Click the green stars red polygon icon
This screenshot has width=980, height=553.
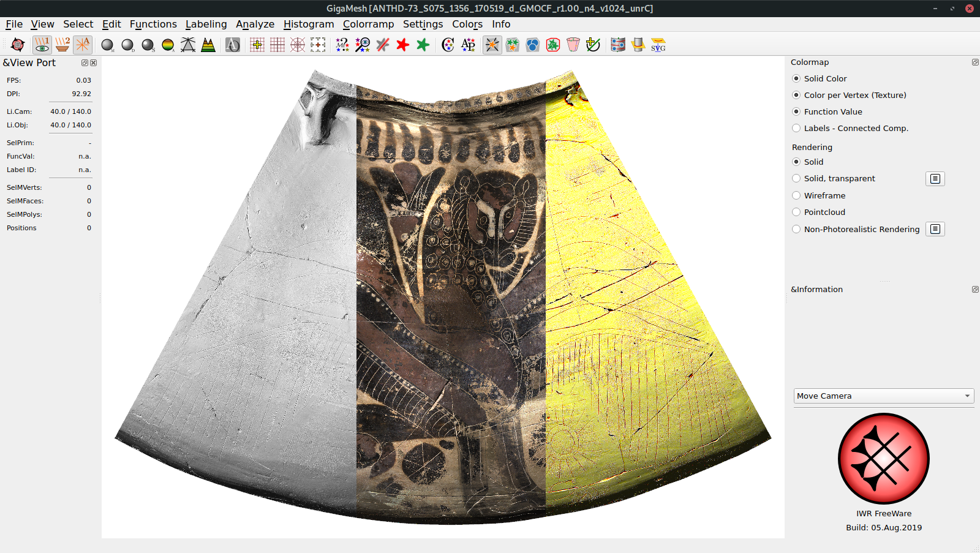(x=553, y=45)
